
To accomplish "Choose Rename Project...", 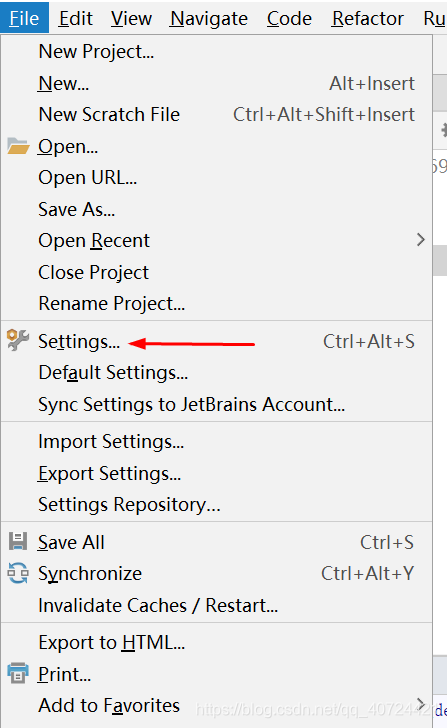I will tap(112, 304).
